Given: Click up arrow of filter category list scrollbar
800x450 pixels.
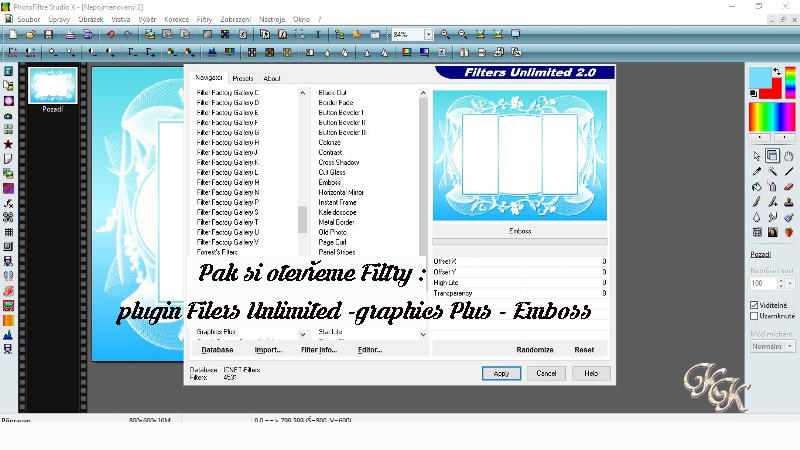Looking at the screenshot, I should [303, 93].
